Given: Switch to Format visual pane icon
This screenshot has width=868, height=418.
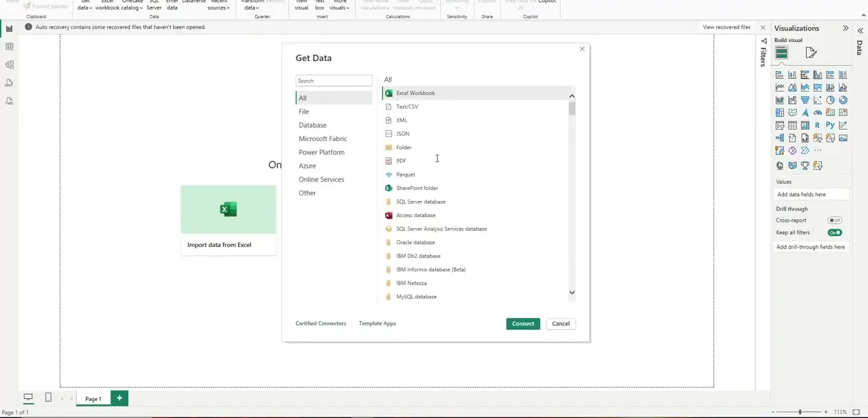Looking at the screenshot, I should (811, 52).
